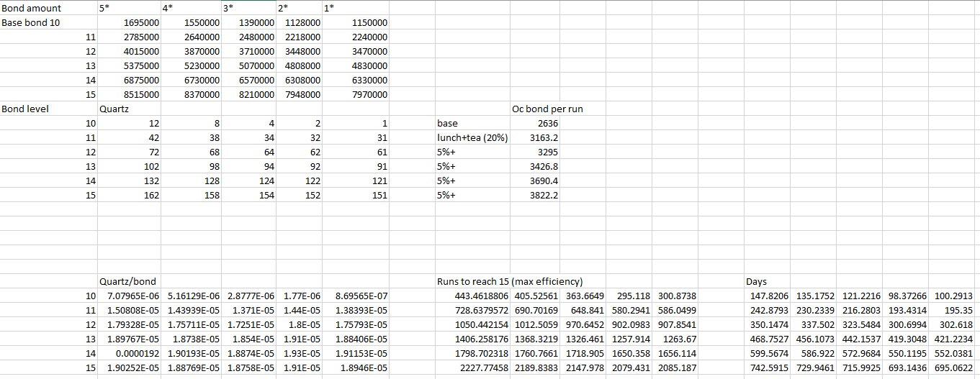The width and height of the screenshot is (980, 379).
Task: Select the cell containing 154
Action: pos(248,195)
